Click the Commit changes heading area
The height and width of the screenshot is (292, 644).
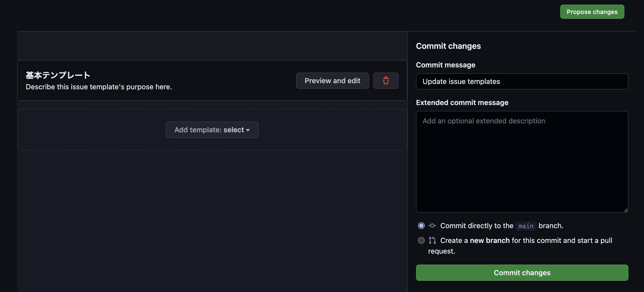(x=448, y=46)
